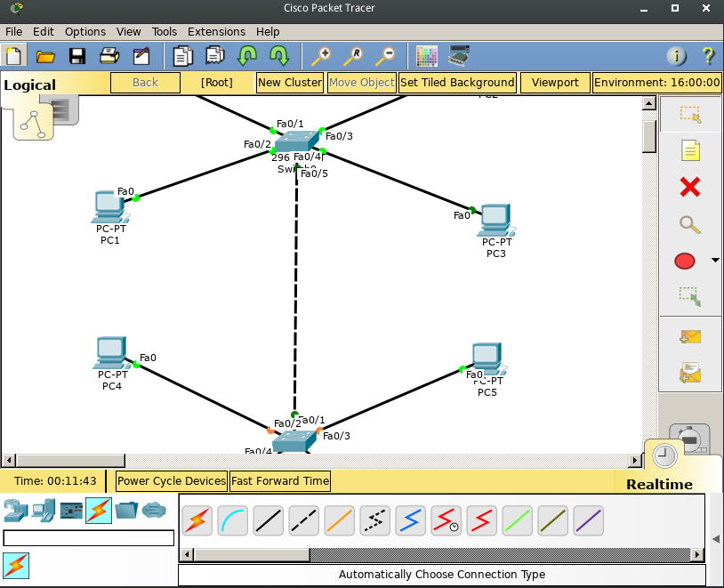Select the Logical workspace tab
724x588 pixels.
pos(30,83)
